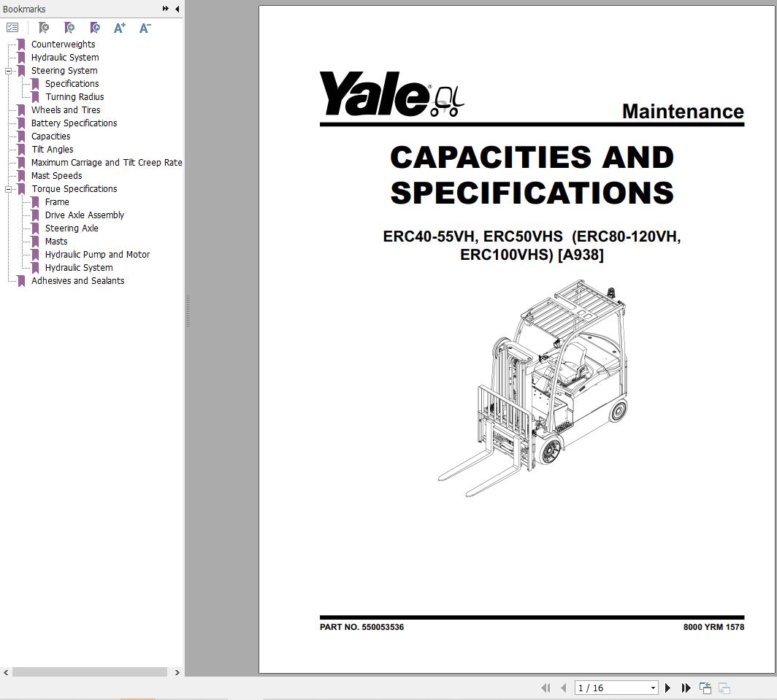The width and height of the screenshot is (777, 700).
Task: Click the delete bookmark icon
Action: pyautogui.click(x=44, y=28)
